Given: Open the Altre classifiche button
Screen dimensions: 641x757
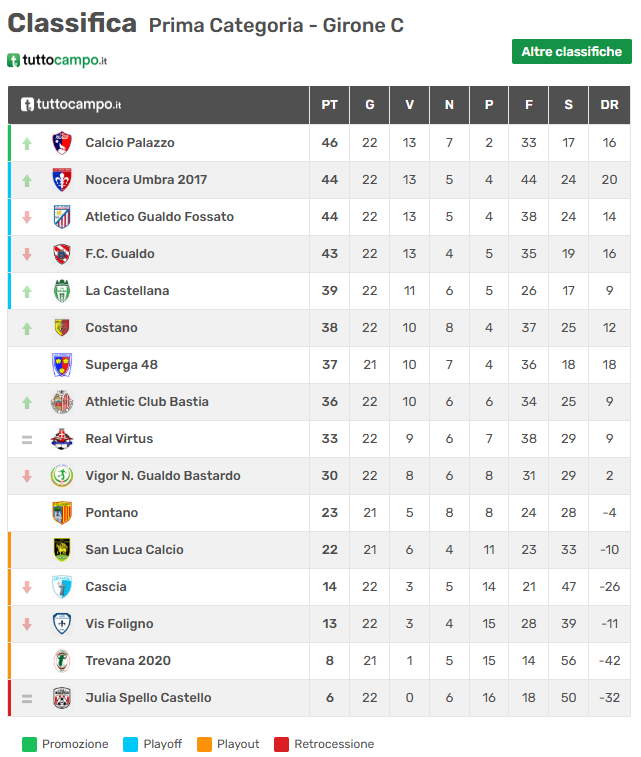Looking at the screenshot, I should (571, 52).
